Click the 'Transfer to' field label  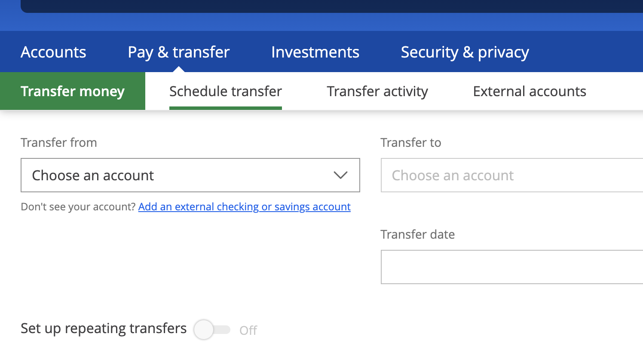pyautogui.click(x=411, y=143)
